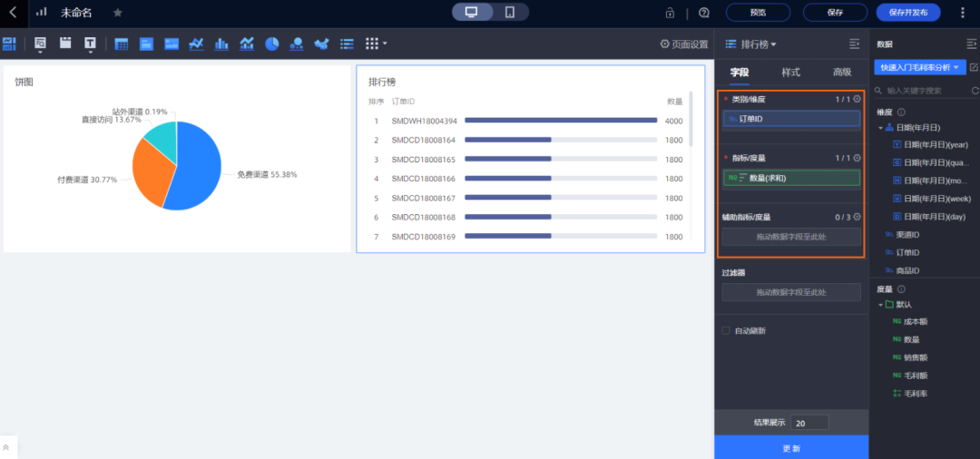
Task: Click the 预览 preview button
Action: [758, 13]
